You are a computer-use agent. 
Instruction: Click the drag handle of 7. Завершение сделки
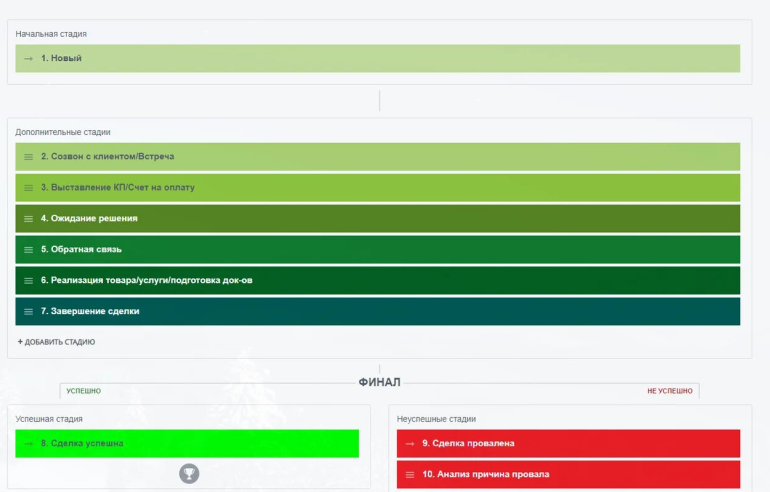[x=28, y=312]
